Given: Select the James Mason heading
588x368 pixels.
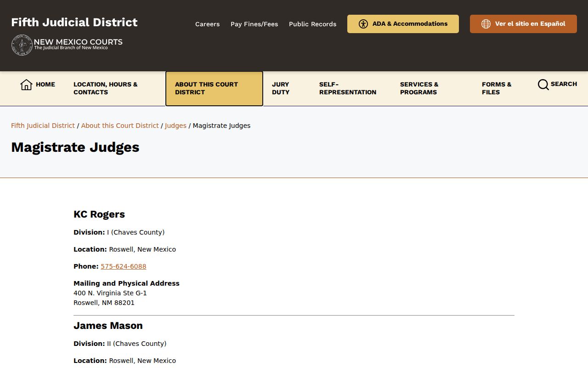Looking at the screenshot, I should 108,326.
